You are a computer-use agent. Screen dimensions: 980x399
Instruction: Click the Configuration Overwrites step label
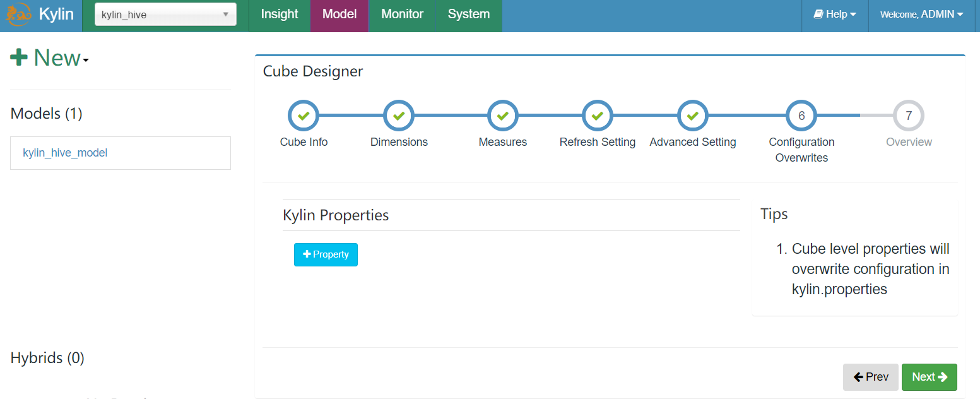[801, 150]
